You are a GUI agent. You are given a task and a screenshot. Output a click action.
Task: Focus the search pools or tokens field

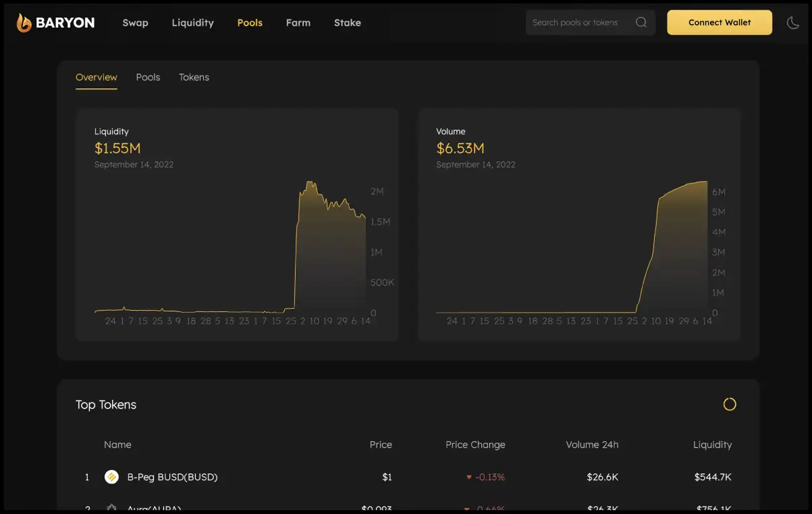[x=577, y=22]
